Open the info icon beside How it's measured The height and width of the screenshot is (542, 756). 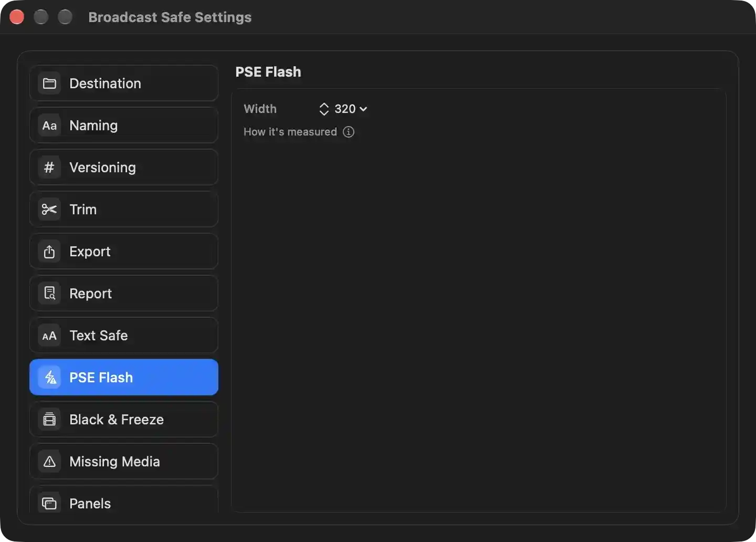[x=349, y=132]
